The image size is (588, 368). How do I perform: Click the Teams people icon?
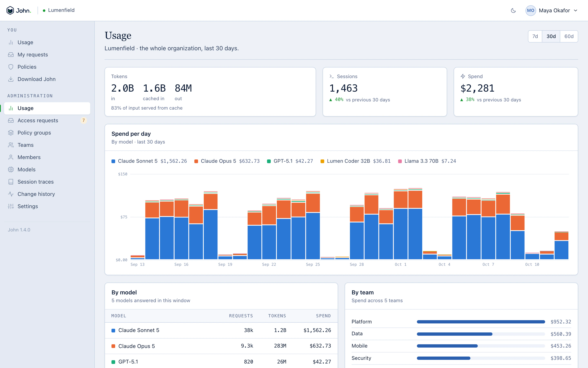(11, 145)
